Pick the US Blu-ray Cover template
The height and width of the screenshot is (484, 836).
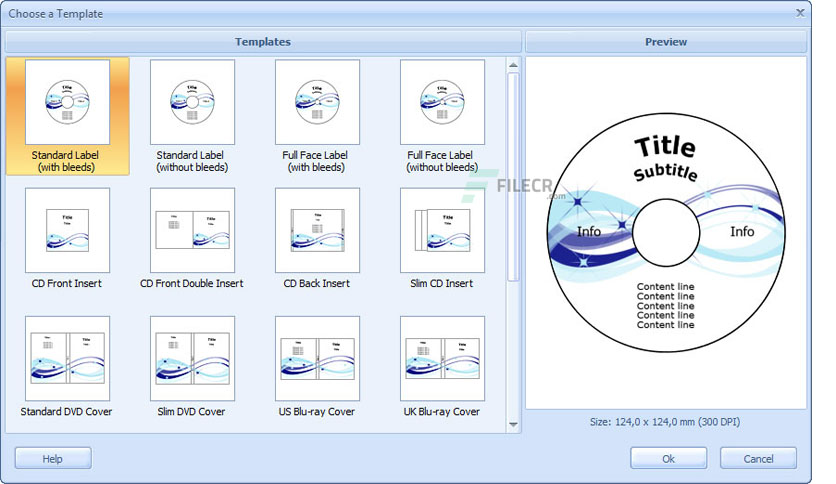tap(317, 367)
